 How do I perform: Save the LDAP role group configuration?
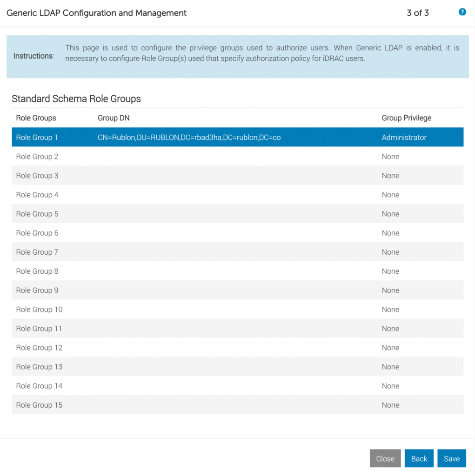451,458
